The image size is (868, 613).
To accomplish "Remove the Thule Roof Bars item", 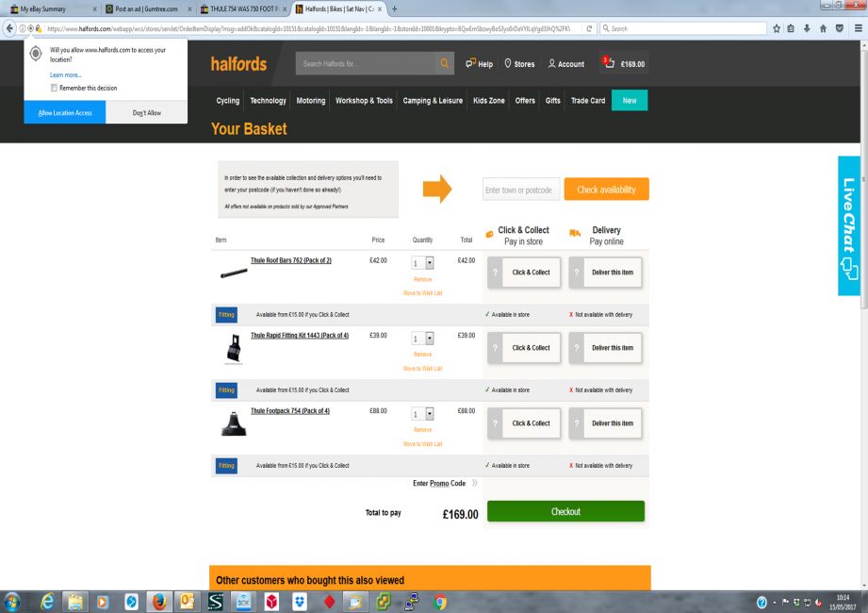I will [423, 279].
